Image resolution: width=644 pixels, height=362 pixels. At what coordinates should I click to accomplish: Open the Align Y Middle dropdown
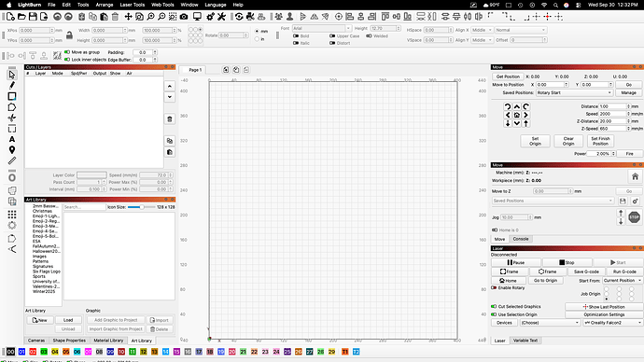click(482, 40)
